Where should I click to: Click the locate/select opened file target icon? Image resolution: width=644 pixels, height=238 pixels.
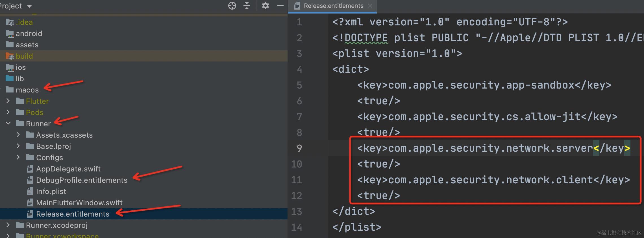232,6
